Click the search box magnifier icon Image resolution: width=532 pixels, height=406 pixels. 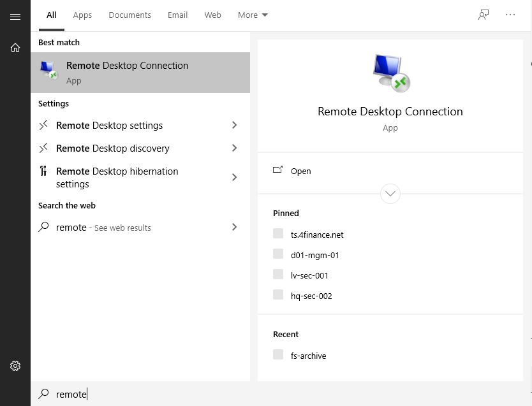43,393
